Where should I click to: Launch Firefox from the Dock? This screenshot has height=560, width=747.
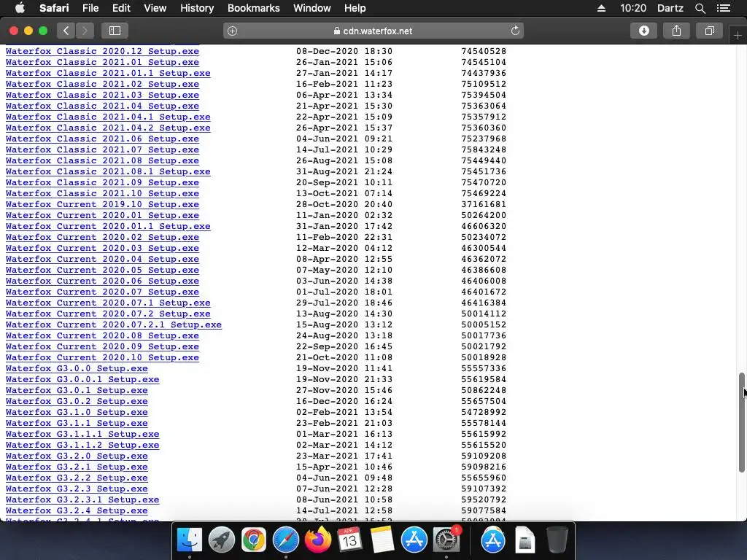point(318,540)
